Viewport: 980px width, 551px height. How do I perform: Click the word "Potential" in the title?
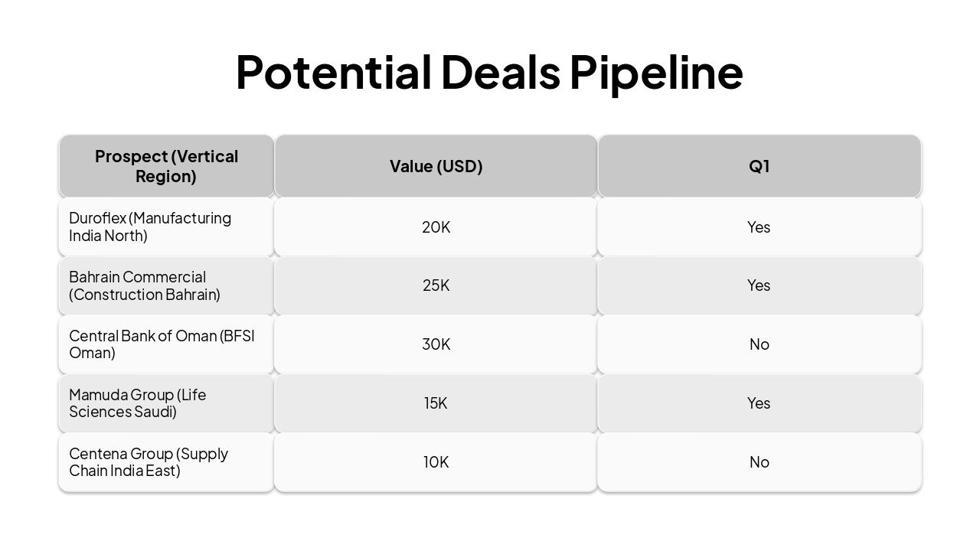(x=333, y=72)
